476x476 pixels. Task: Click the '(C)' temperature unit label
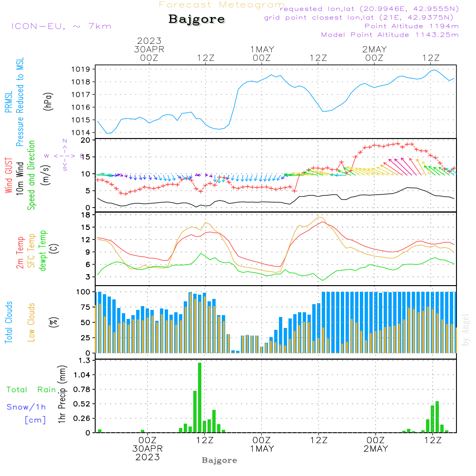click(54, 248)
